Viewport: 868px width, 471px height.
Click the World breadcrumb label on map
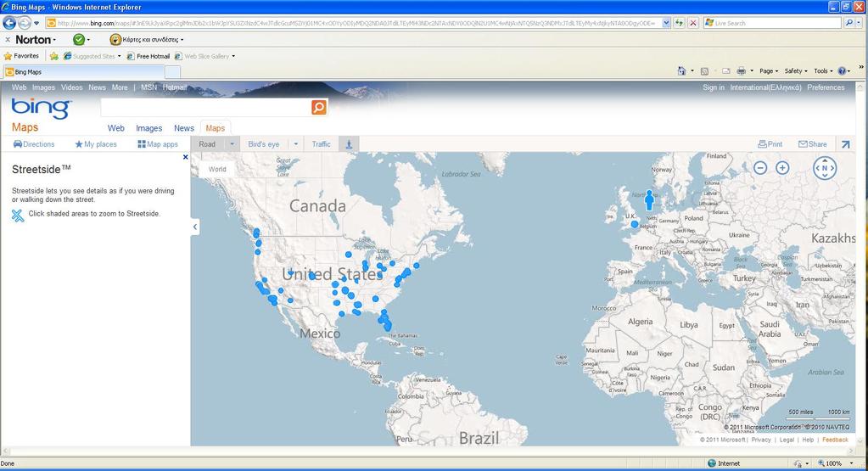pyautogui.click(x=217, y=170)
